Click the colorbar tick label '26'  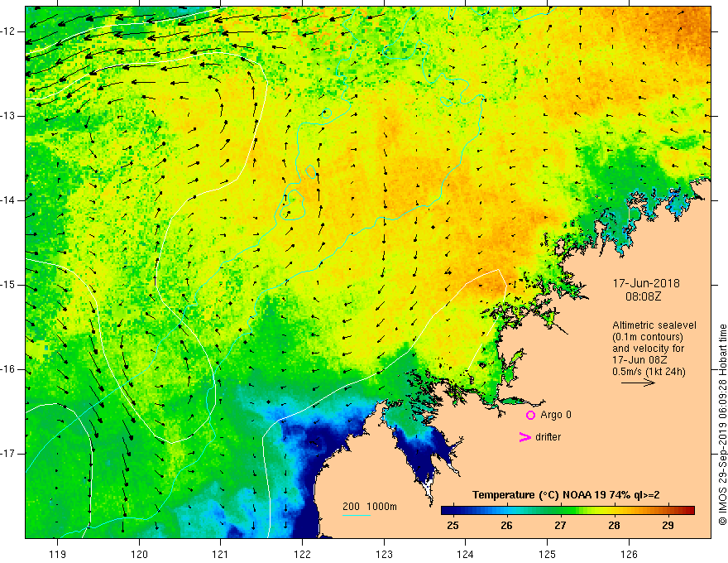[506, 526]
